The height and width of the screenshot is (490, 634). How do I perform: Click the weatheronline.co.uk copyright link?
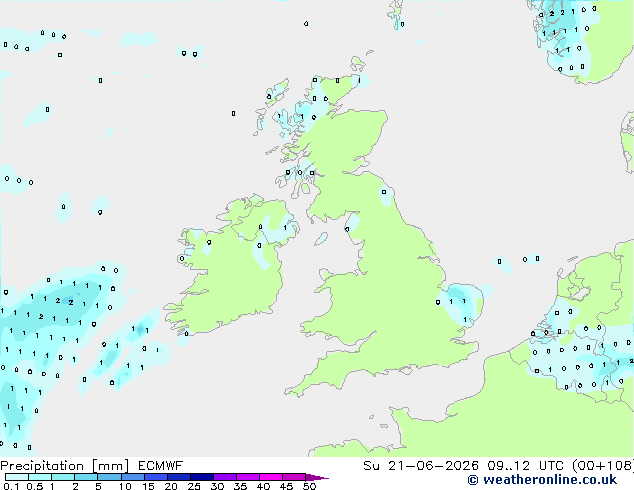pos(542,480)
